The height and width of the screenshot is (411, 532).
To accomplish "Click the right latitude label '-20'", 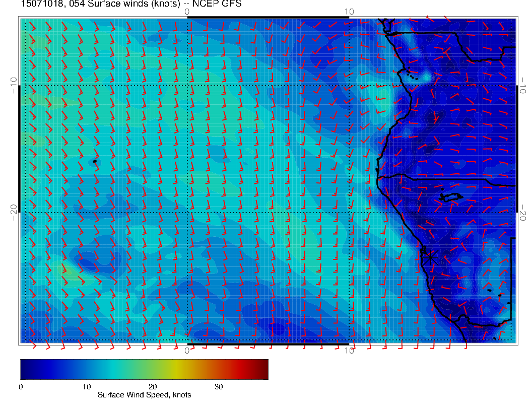I will pos(522,213).
